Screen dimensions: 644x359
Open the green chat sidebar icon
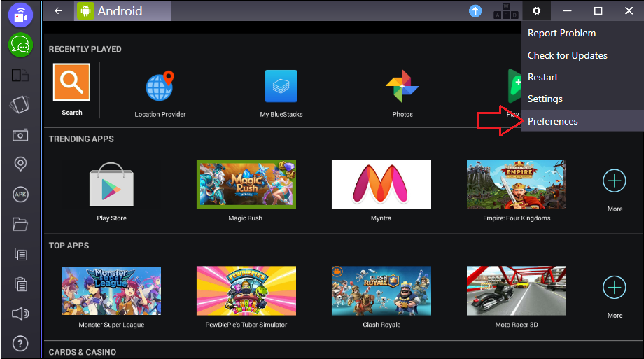[x=20, y=45]
